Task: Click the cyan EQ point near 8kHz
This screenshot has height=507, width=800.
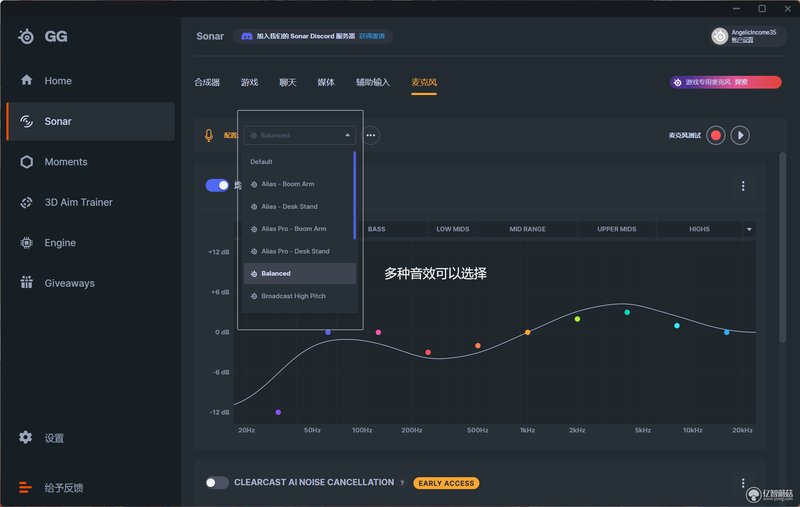Action: click(x=677, y=325)
